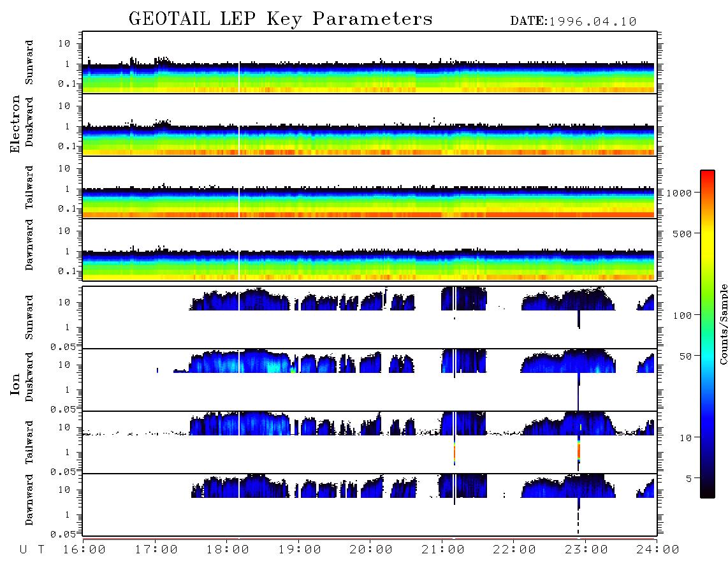Select the 20:00 time tick label
Image resolution: width=728 pixels, height=561 pixels.
click(x=372, y=550)
